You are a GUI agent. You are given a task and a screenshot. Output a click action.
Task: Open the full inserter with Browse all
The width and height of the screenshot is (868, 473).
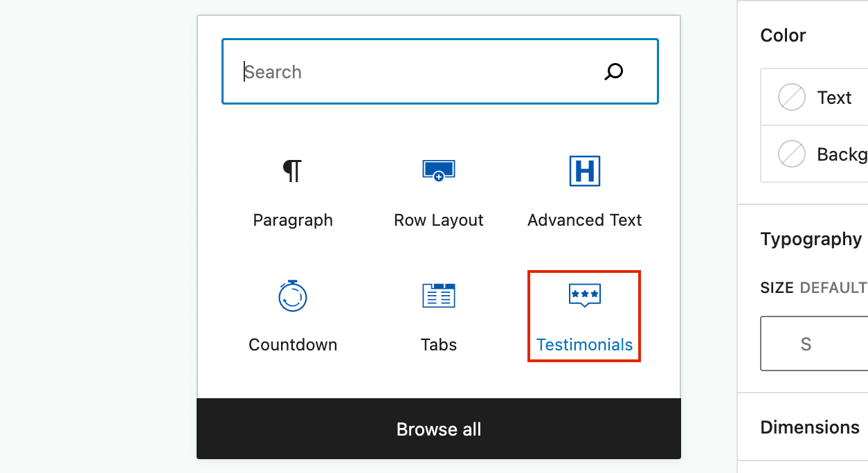click(439, 429)
